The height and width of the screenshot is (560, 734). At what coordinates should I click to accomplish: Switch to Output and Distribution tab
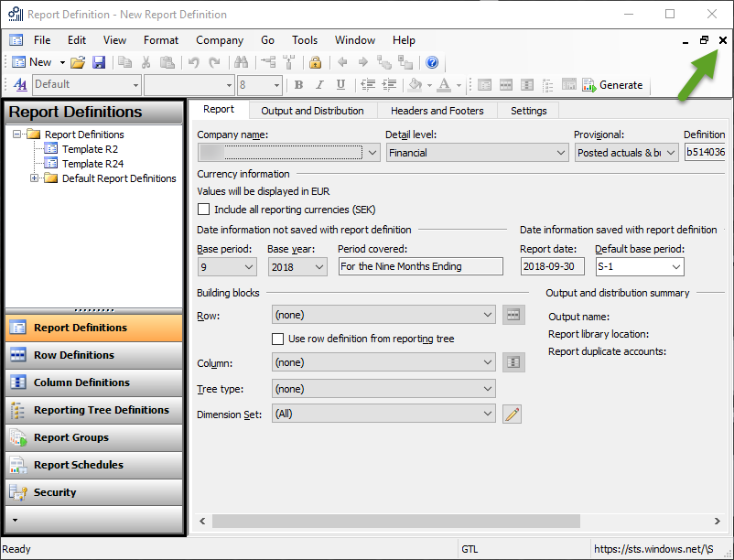(x=312, y=111)
